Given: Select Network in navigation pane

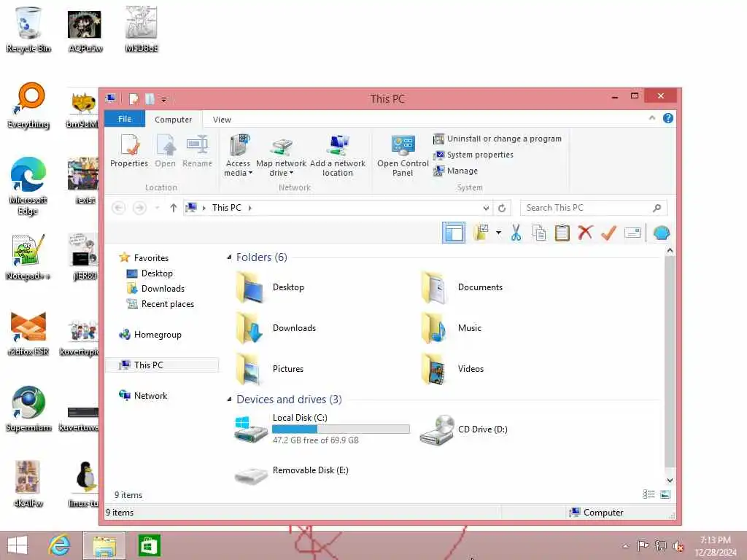Looking at the screenshot, I should pos(150,395).
